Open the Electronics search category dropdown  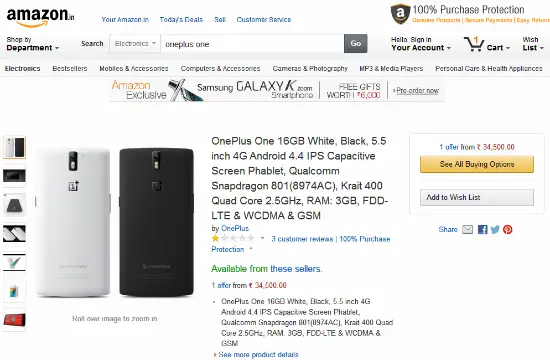tap(135, 44)
